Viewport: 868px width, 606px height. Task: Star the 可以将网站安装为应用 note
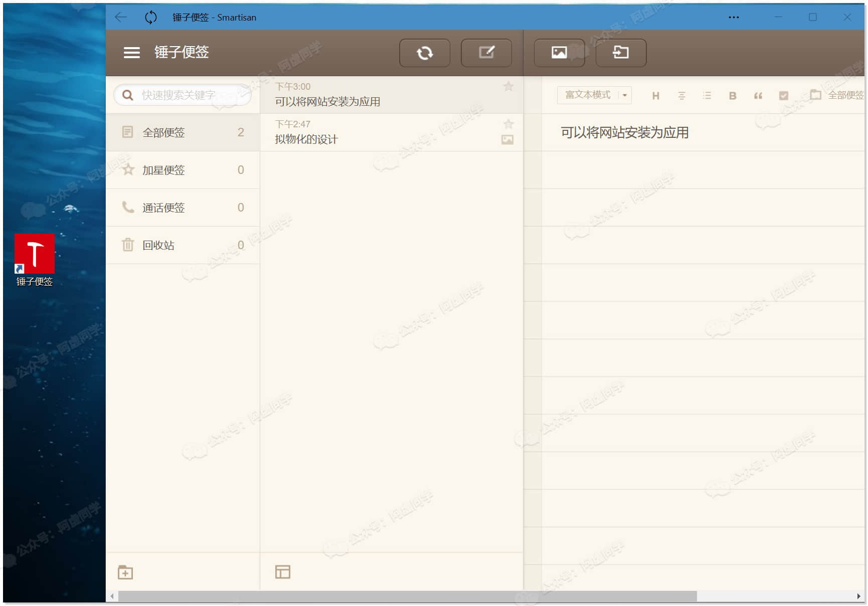click(508, 87)
